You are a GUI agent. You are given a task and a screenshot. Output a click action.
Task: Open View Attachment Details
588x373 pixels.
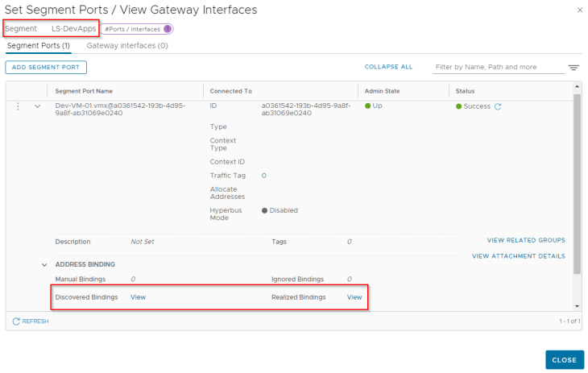(x=519, y=256)
